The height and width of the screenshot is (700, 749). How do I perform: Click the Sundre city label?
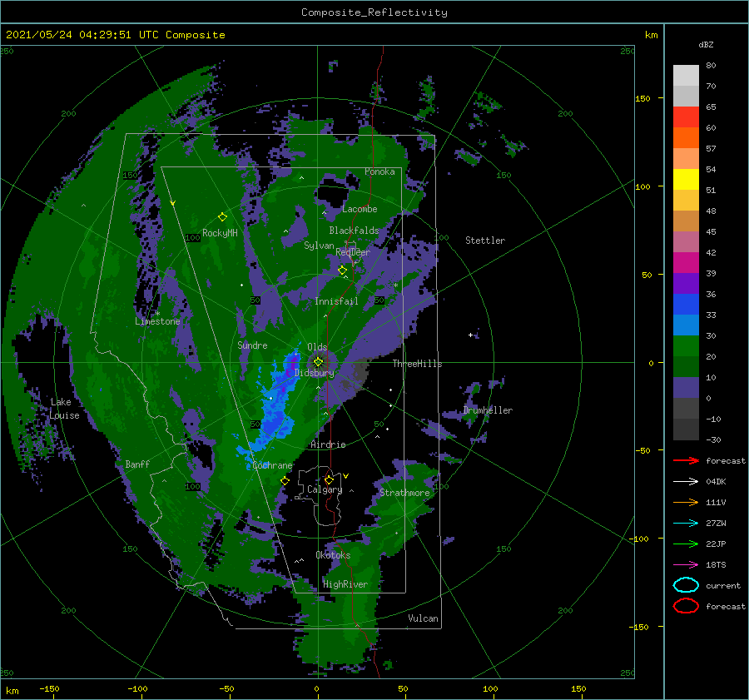(252, 345)
